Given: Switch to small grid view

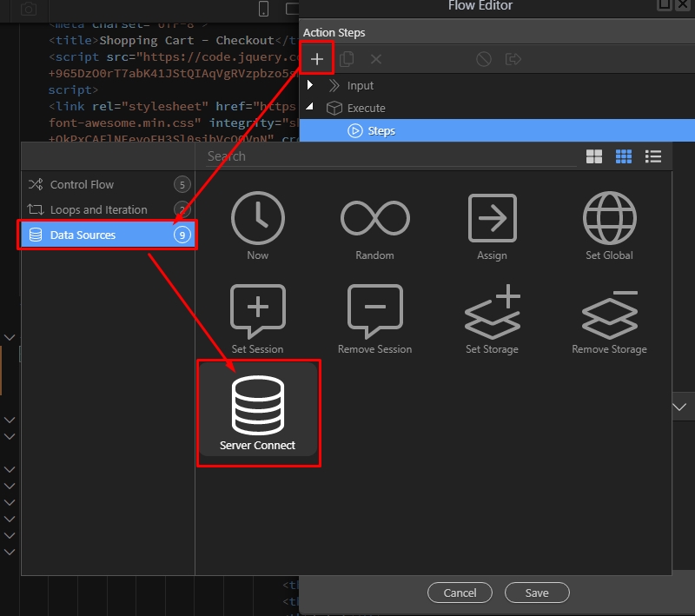Looking at the screenshot, I should tap(624, 156).
